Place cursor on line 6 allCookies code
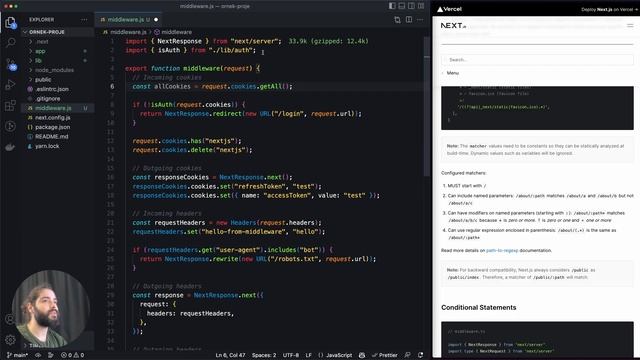This screenshot has height=360, width=640. click(x=212, y=87)
